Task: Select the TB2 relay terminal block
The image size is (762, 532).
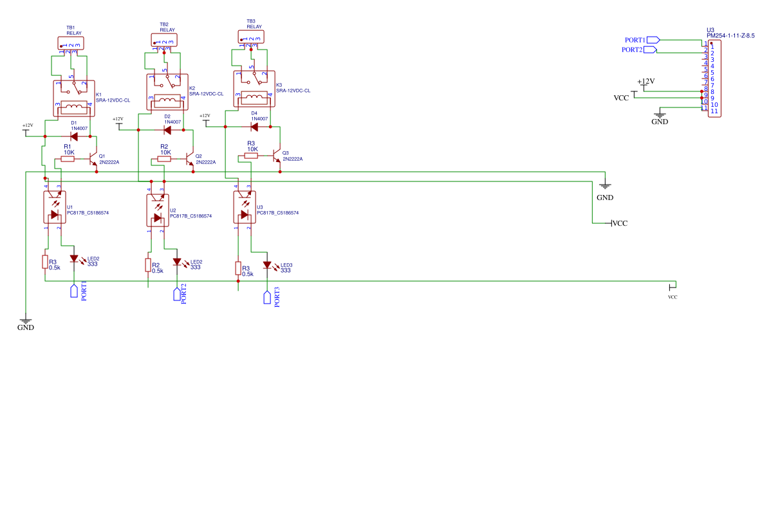Action: click(x=163, y=40)
